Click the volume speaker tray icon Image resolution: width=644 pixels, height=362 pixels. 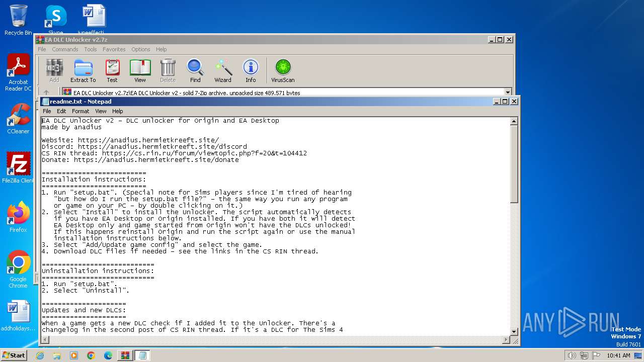point(572,355)
